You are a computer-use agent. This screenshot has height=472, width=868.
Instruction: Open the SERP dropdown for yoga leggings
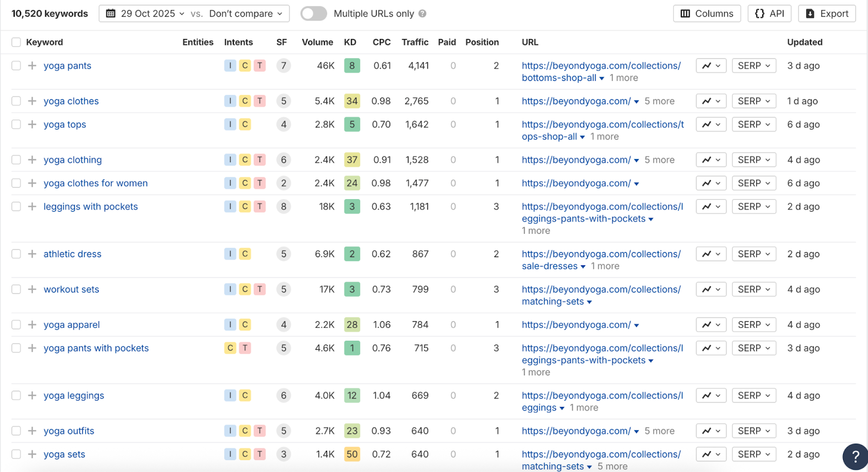click(x=754, y=396)
